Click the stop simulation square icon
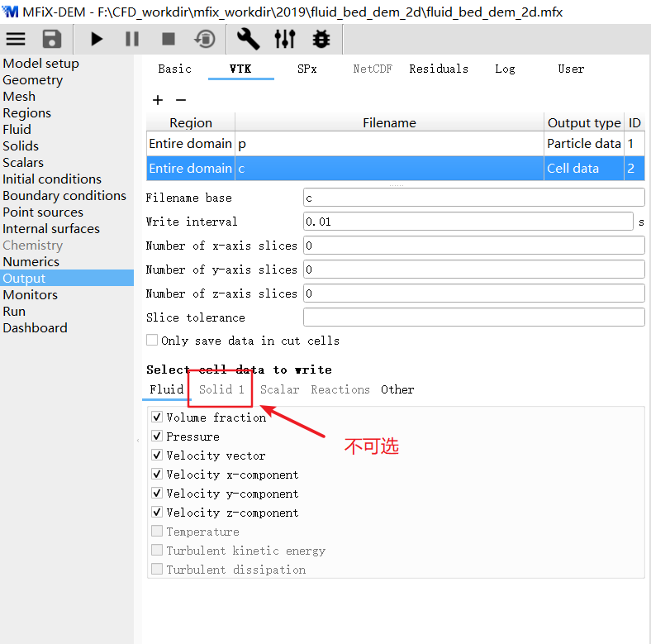The height and width of the screenshot is (644, 651). 169,39
